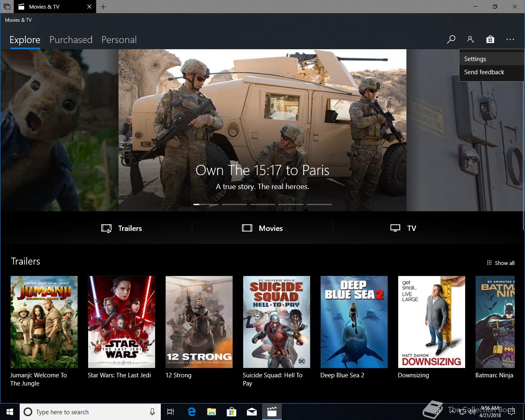This screenshot has height=420, width=525.
Task: Focus the Type here to search box
Action: [90, 412]
